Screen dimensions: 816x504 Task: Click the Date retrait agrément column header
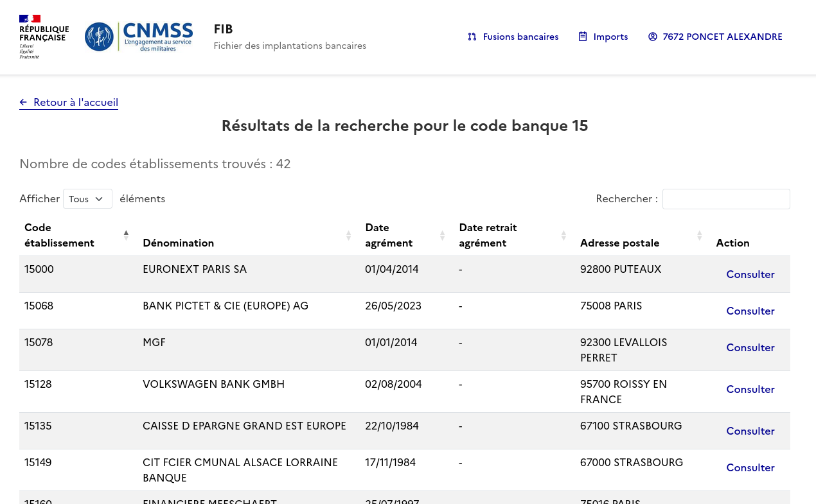(514, 235)
